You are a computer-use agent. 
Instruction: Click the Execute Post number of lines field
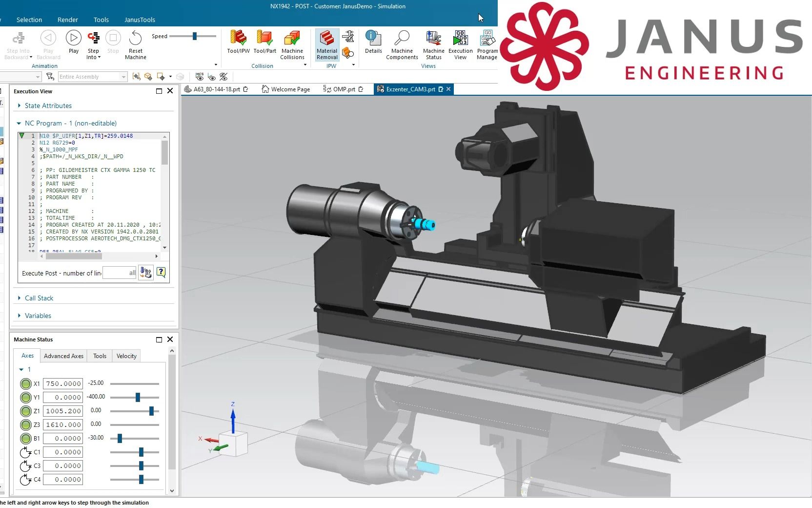point(120,273)
